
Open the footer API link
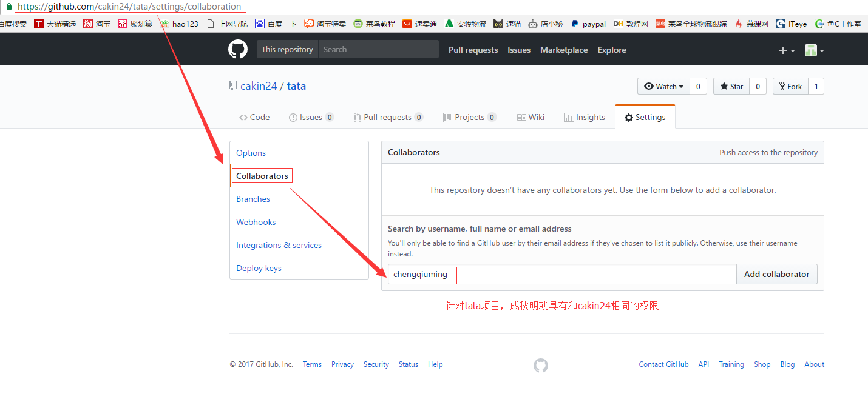[x=704, y=364]
